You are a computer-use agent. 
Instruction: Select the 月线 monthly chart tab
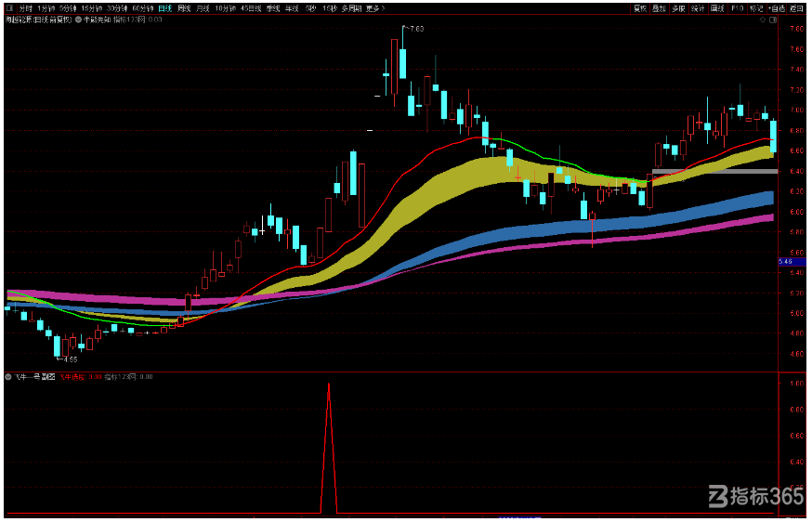click(203, 8)
